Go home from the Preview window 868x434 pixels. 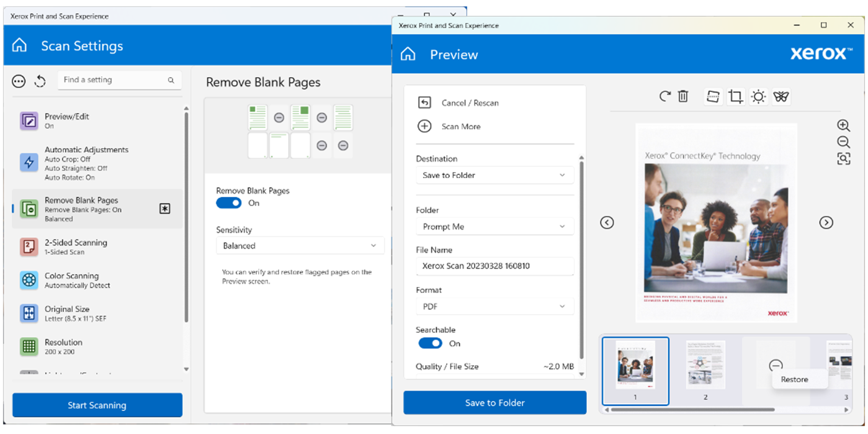coord(408,55)
